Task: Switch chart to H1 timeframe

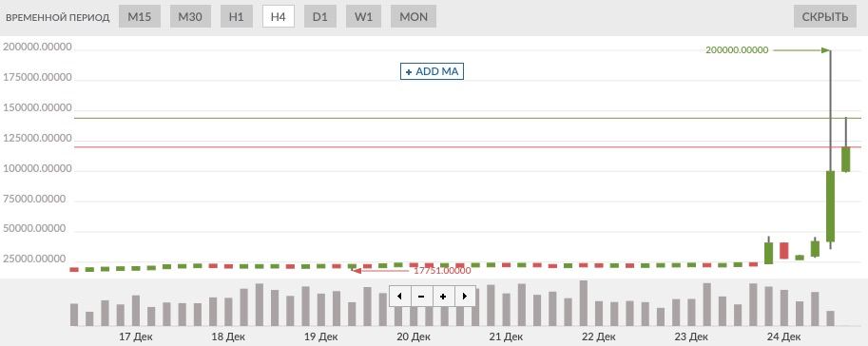Action: click(237, 16)
